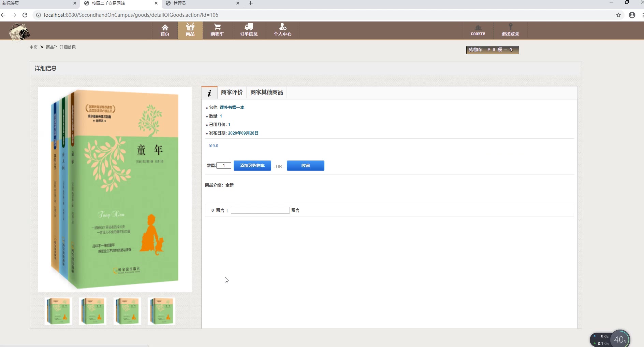This screenshot has height=347, width=644.
Task: Open the 购物车 0 项 summary box
Action: 493,50
